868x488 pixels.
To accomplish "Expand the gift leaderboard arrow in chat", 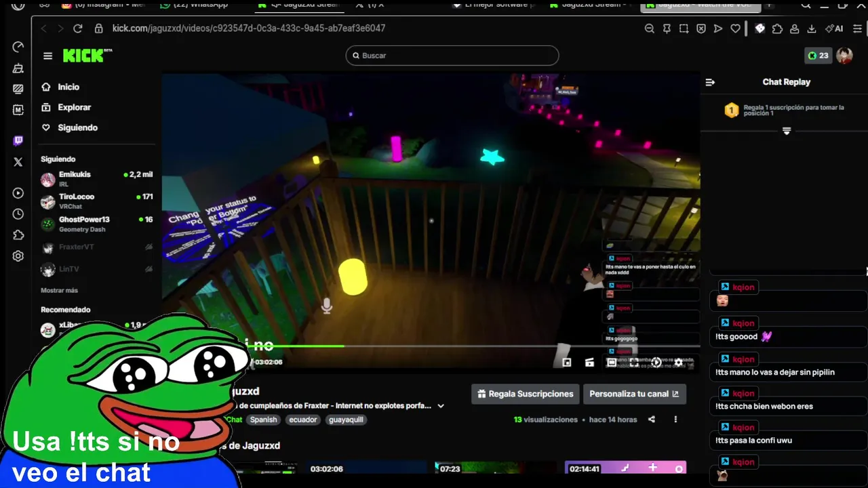I will click(x=787, y=131).
